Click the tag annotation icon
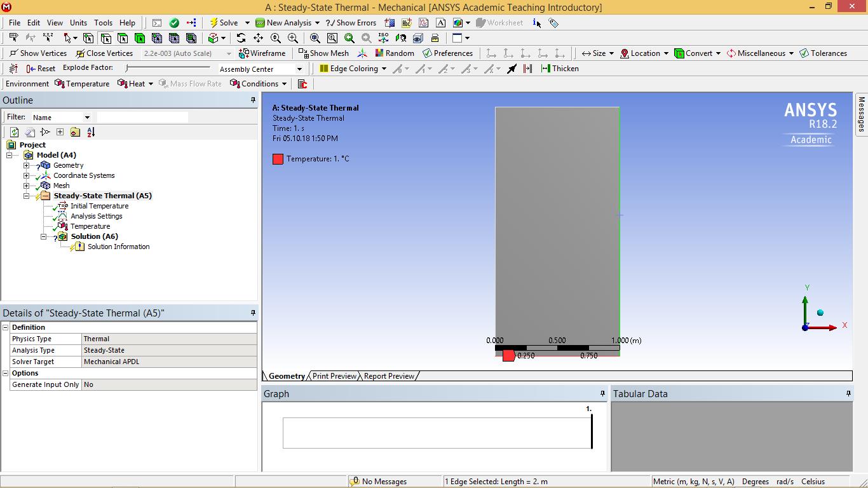 pos(553,23)
